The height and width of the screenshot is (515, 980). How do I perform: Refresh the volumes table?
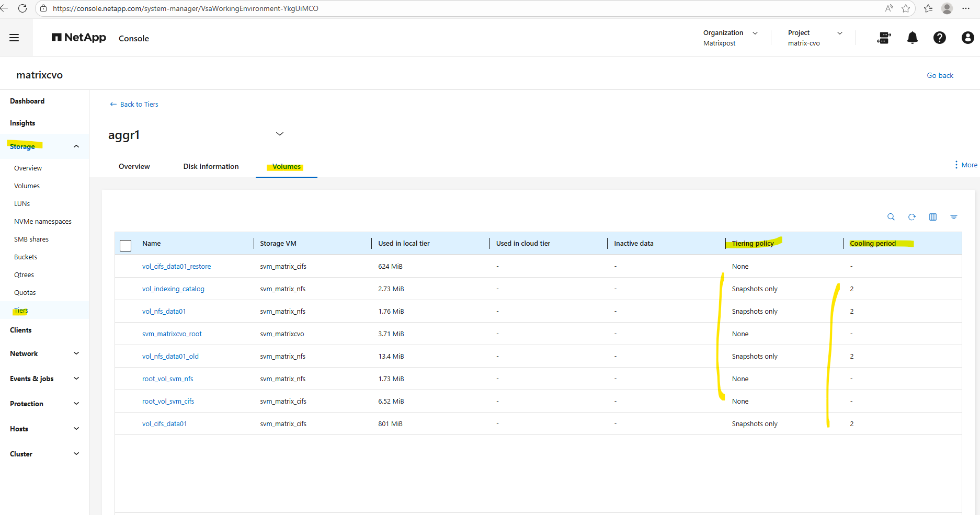pos(911,217)
